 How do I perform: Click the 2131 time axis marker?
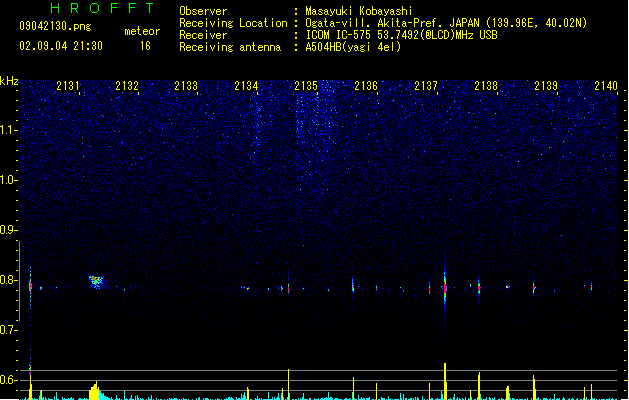(x=68, y=86)
